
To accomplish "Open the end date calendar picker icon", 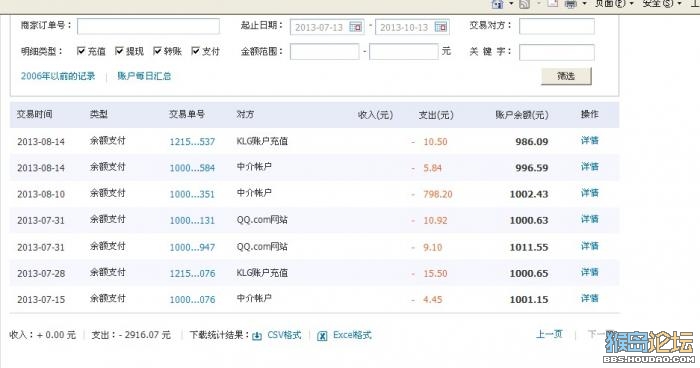I will coord(441,27).
